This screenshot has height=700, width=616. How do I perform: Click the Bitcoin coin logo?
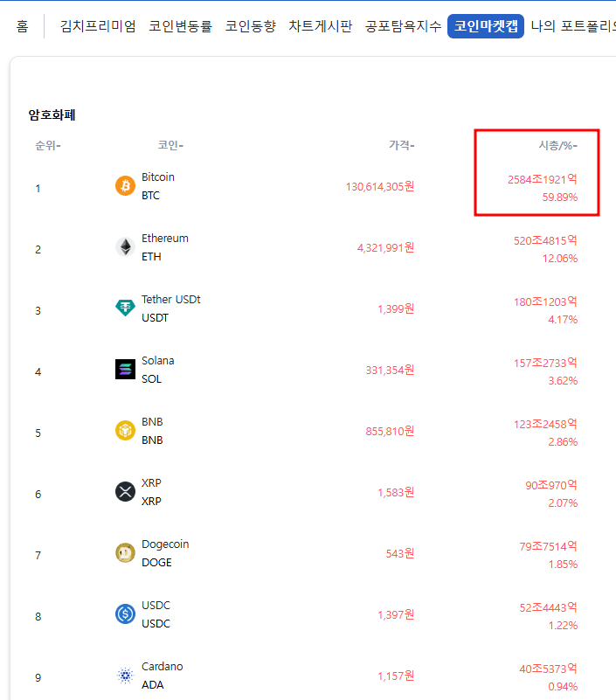(126, 186)
